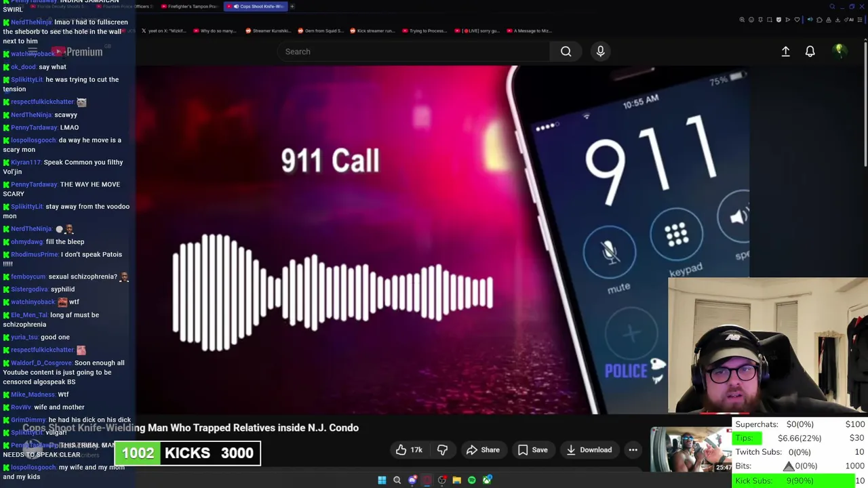This screenshot has width=868, height=488.
Task: Click inside the YouTube Search field
Action: tap(414, 52)
